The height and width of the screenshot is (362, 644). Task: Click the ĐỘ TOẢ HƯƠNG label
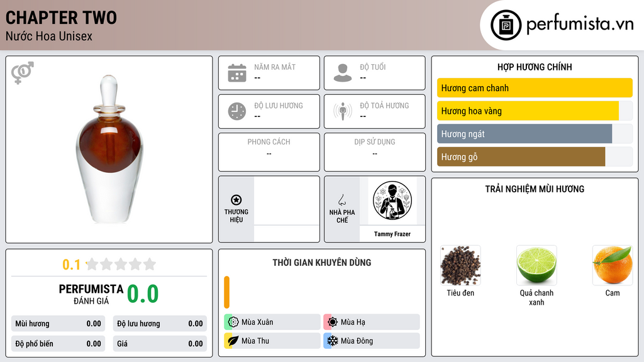coord(384,106)
